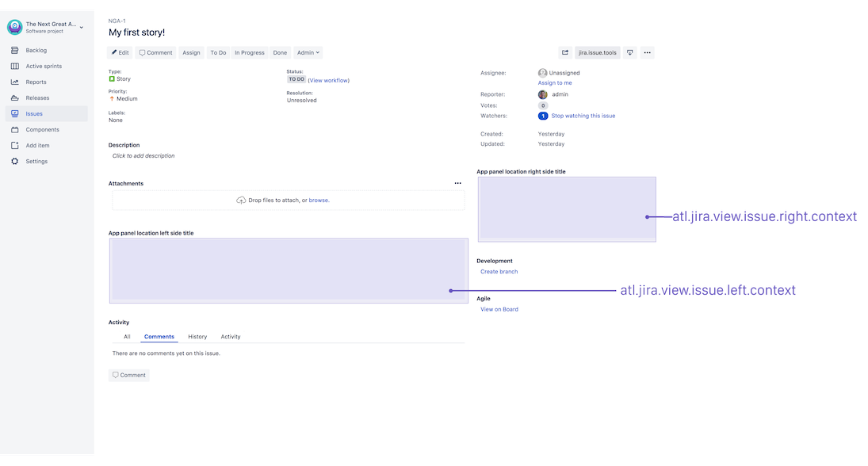Click the share issue icon button

(x=565, y=52)
